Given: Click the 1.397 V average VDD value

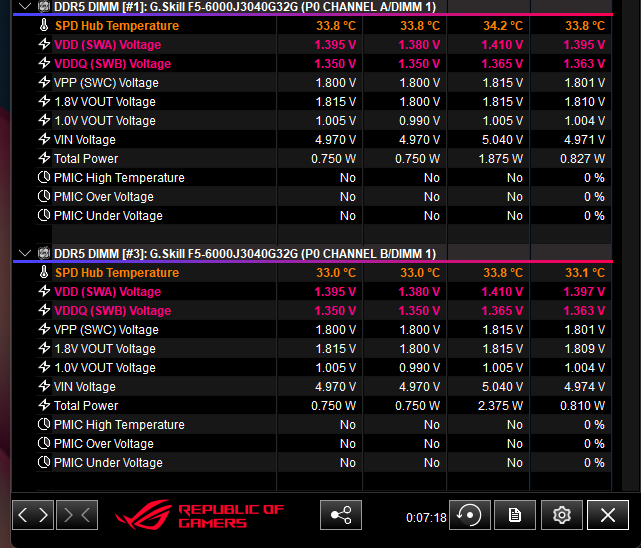Looking at the screenshot, I should coord(584,291).
